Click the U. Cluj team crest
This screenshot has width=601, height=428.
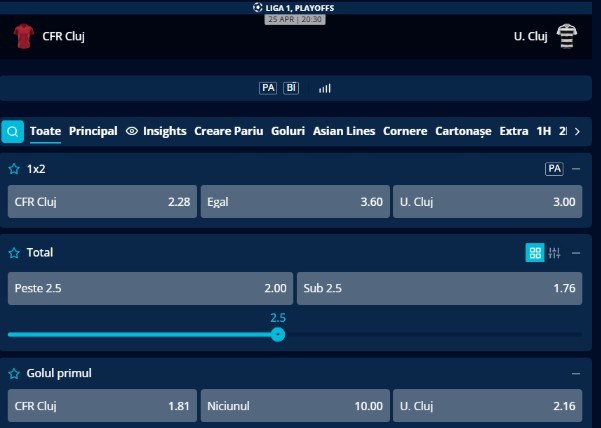click(565, 37)
